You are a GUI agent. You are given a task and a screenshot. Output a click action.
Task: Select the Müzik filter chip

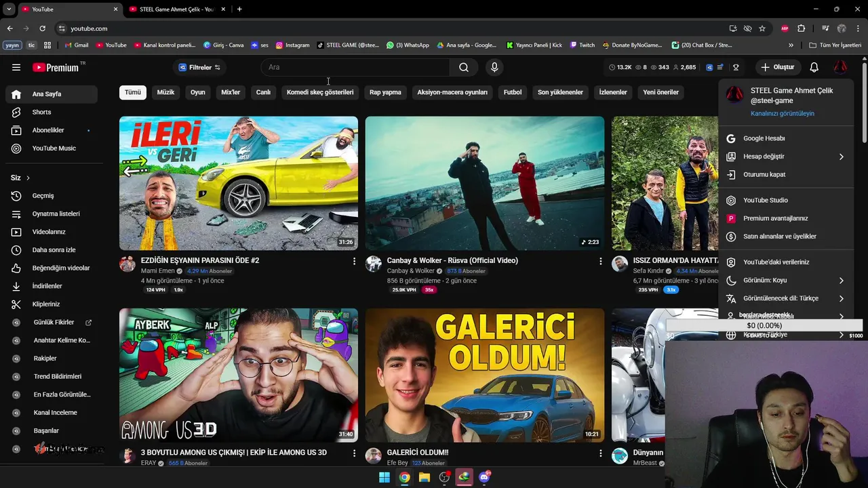pyautogui.click(x=165, y=92)
